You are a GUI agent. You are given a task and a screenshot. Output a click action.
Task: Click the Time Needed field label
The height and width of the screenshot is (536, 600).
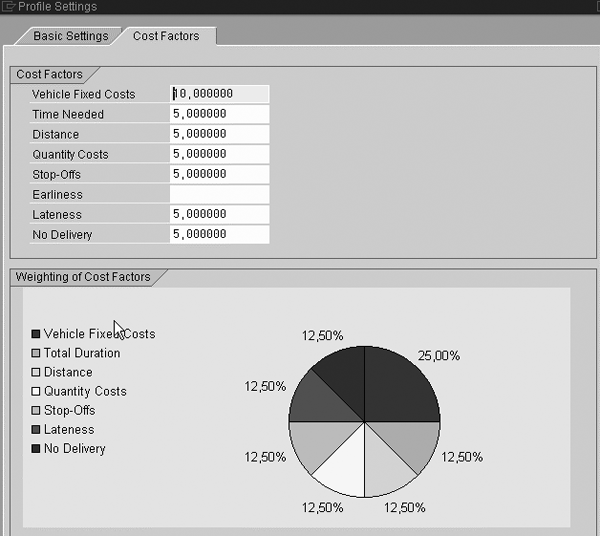[x=68, y=114]
